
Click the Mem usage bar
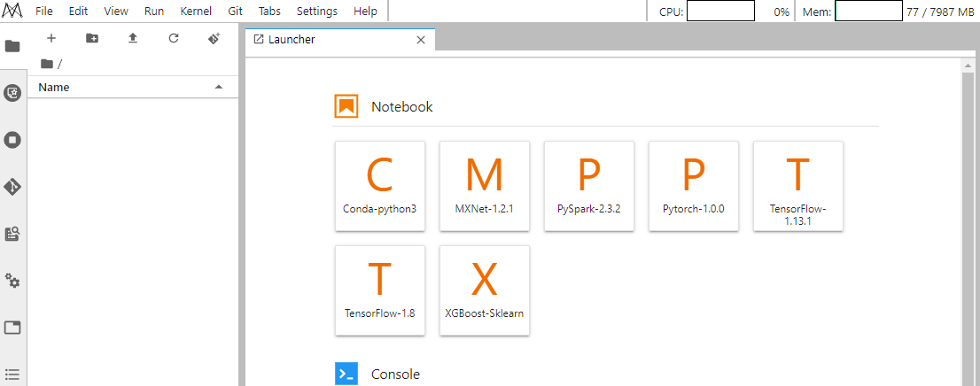(868, 12)
